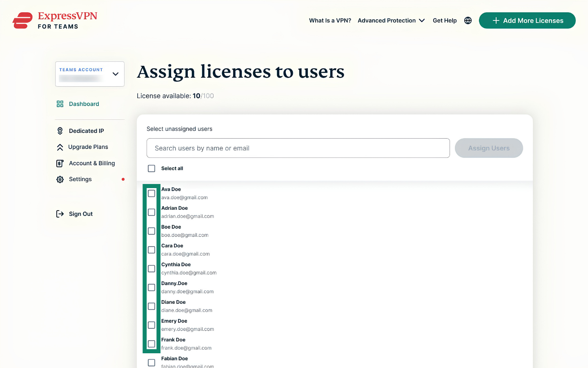Select the Danny.Doe checkbox
Screen dimensions: 588x368
coord(151,287)
